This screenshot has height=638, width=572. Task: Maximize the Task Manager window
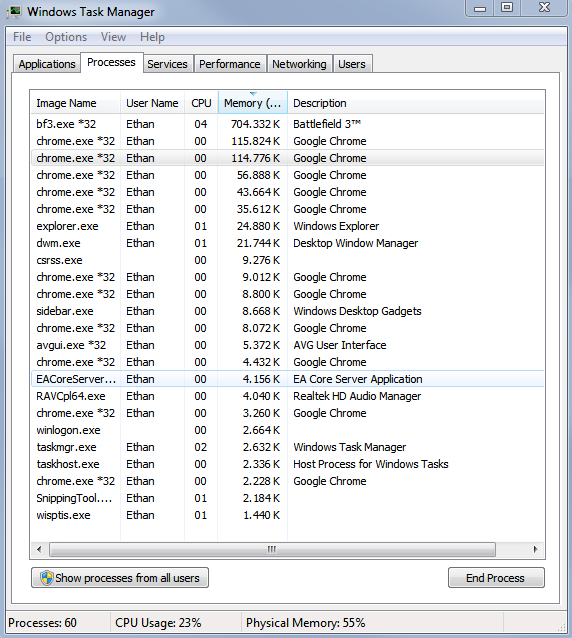[507, 8]
